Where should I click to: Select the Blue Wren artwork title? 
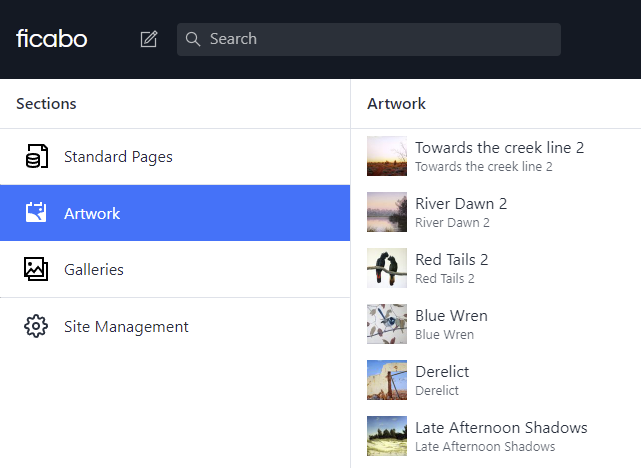451,316
